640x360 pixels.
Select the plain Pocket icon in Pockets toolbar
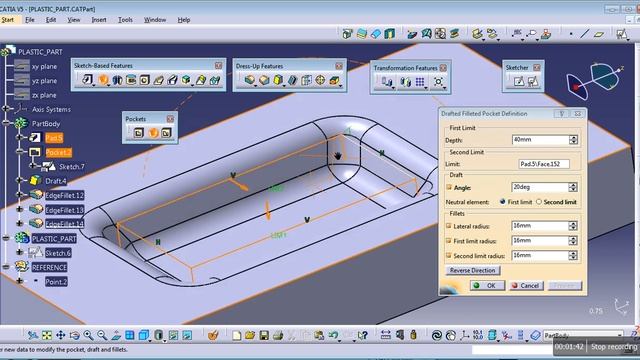point(139,133)
